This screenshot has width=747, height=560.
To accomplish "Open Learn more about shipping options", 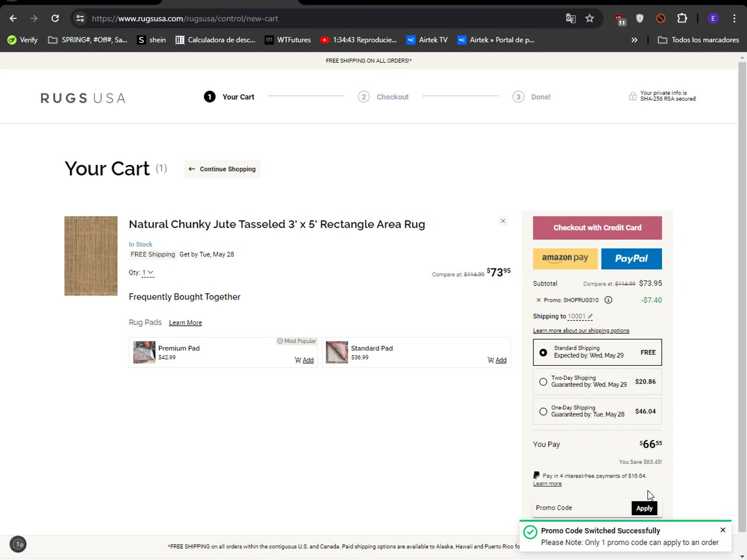I will (x=581, y=331).
